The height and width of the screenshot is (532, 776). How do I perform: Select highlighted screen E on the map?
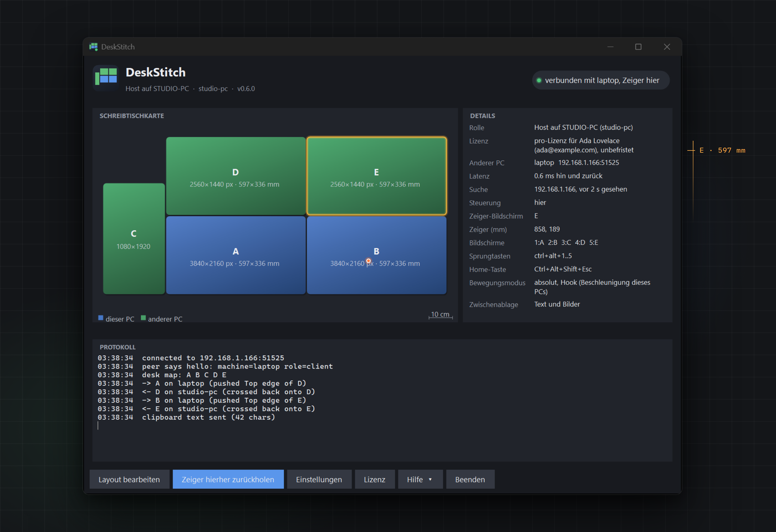(376, 176)
